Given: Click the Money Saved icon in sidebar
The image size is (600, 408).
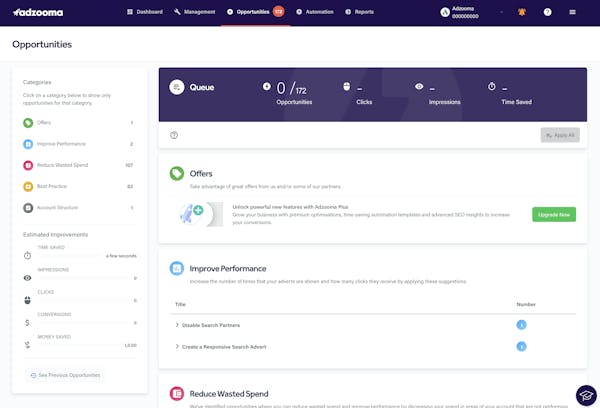Looking at the screenshot, I should (27, 345).
